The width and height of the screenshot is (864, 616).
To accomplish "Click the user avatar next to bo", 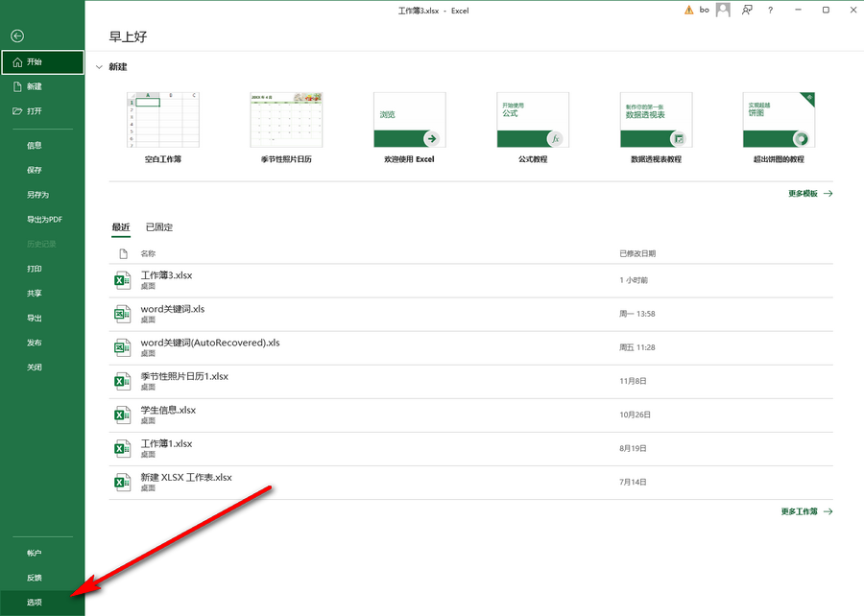I will pos(722,10).
